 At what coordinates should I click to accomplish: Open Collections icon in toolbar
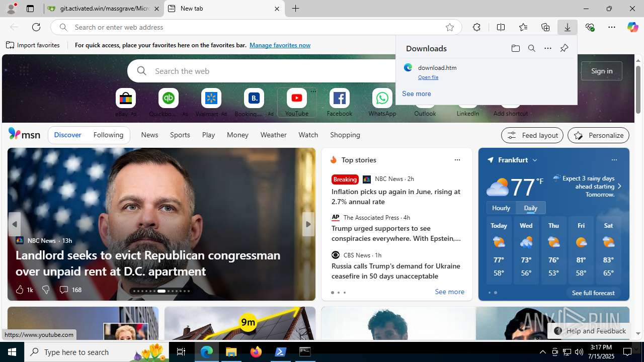click(x=545, y=27)
